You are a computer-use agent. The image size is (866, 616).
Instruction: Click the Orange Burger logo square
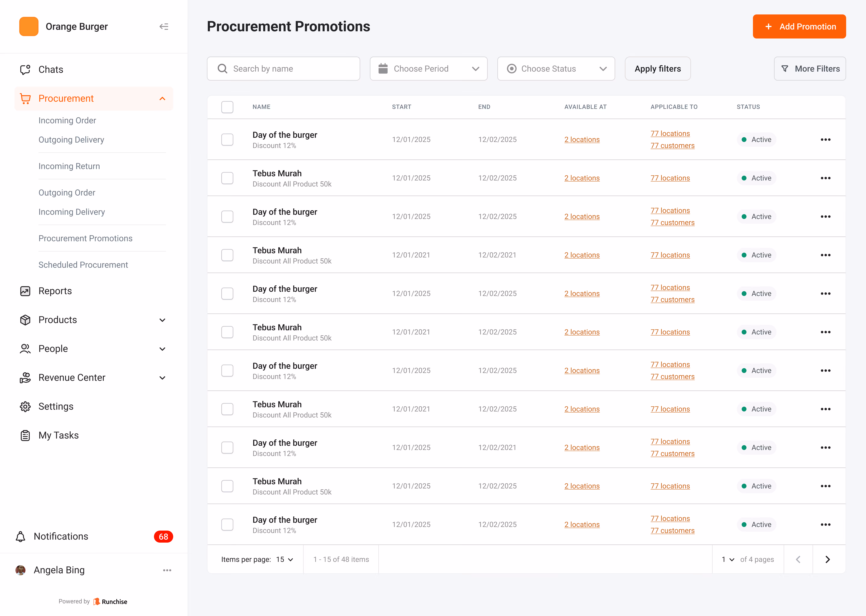point(29,27)
